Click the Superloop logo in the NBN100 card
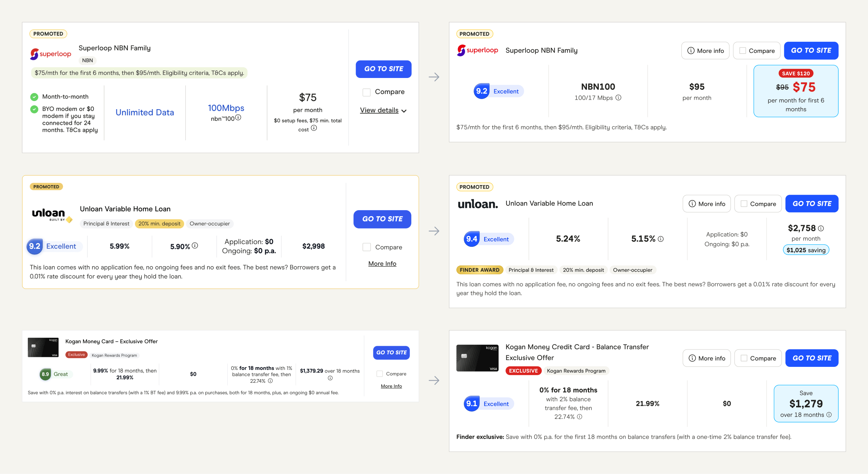The height and width of the screenshot is (474, 868). [x=477, y=50]
